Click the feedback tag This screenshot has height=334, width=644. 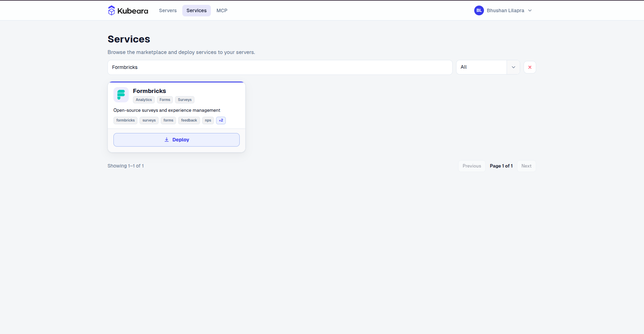click(x=189, y=121)
